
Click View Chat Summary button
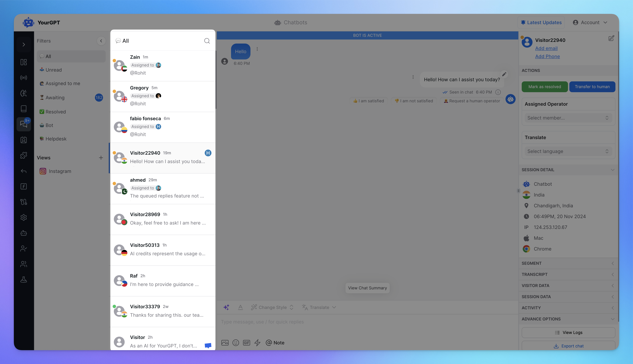pyautogui.click(x=367, y=288)
